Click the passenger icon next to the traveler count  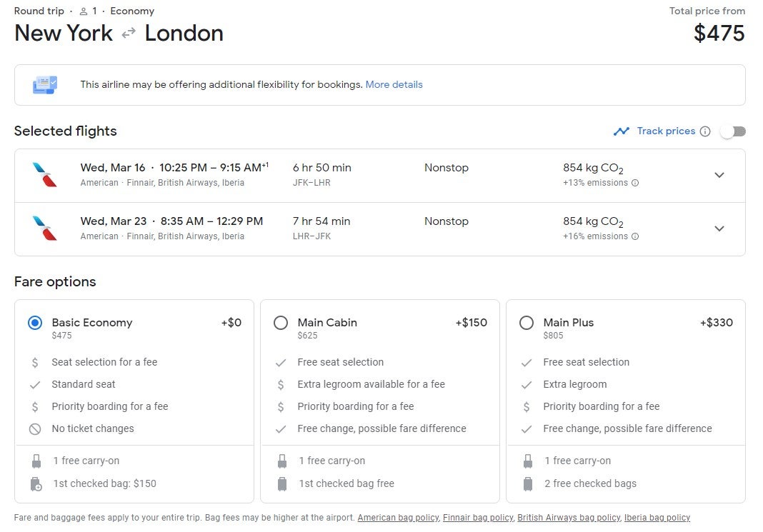coord(86,11)
